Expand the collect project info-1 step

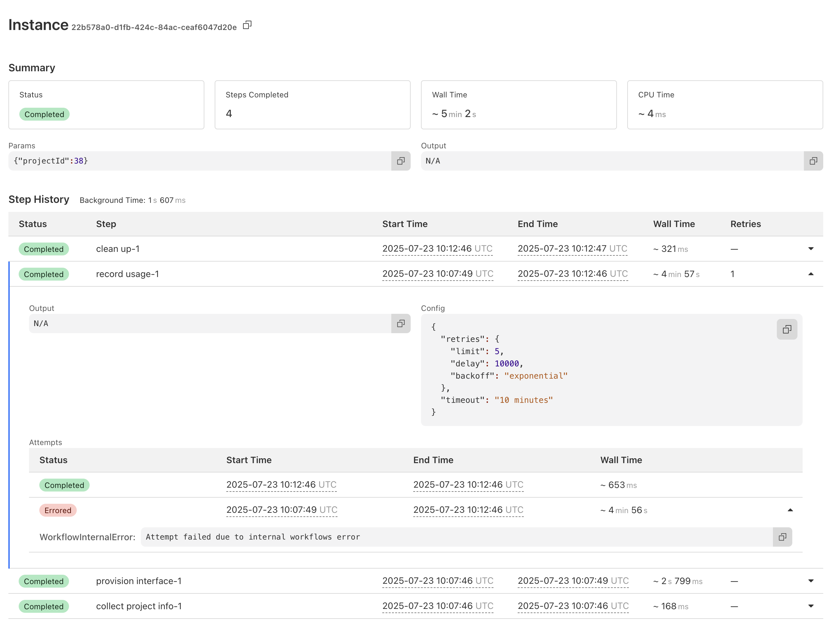810,606
